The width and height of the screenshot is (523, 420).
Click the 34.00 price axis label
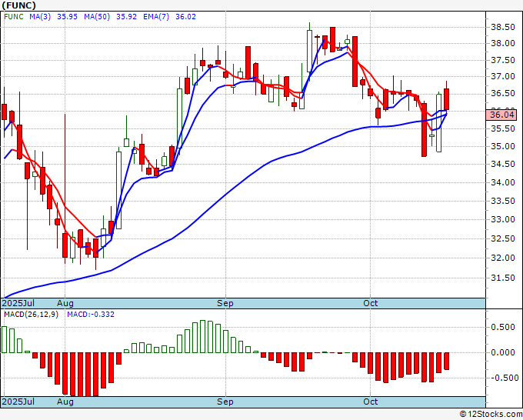coord(503,182)
